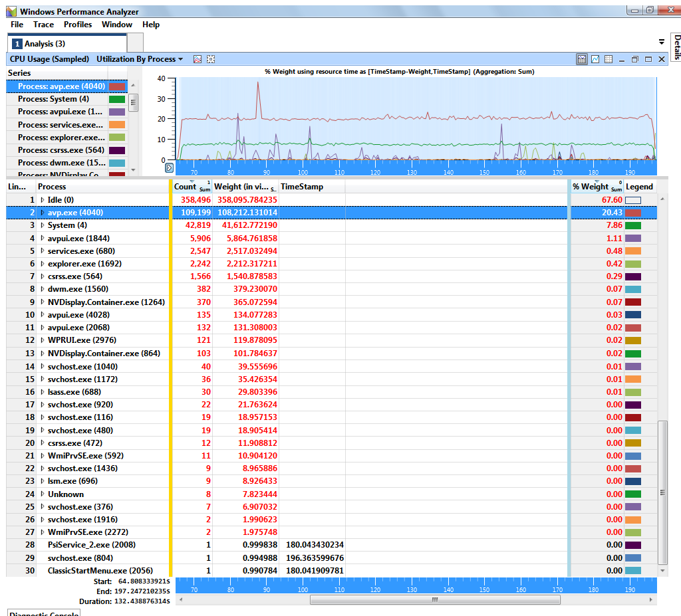The height and width of the screenshot is (616, 681).
Task: Open the Details side tab
Action: [x=676, y=47]
